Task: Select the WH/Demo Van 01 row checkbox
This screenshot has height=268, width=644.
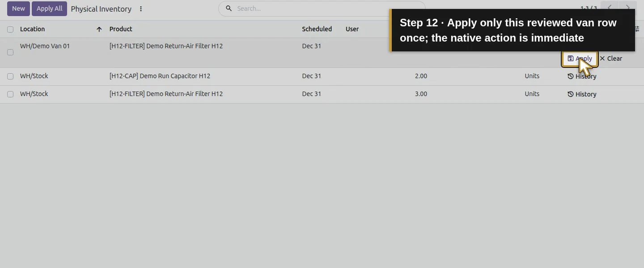Action: click(10, 52)
